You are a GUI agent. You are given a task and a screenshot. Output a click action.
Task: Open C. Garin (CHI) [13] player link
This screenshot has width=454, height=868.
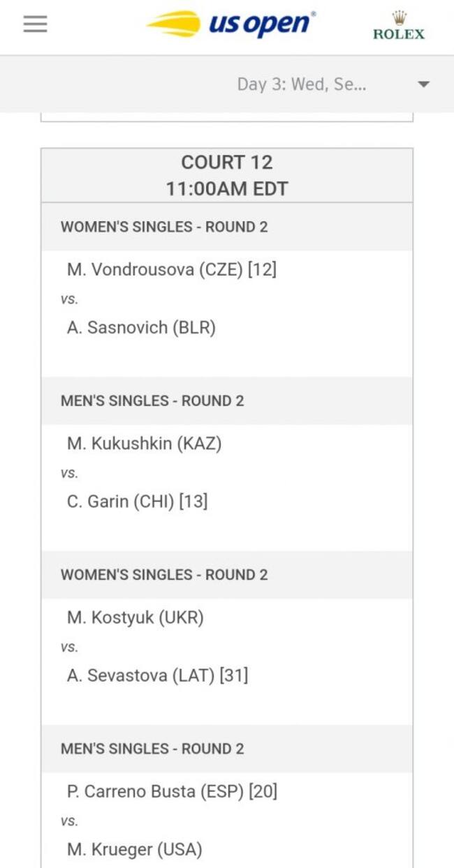tap(137, 501)
